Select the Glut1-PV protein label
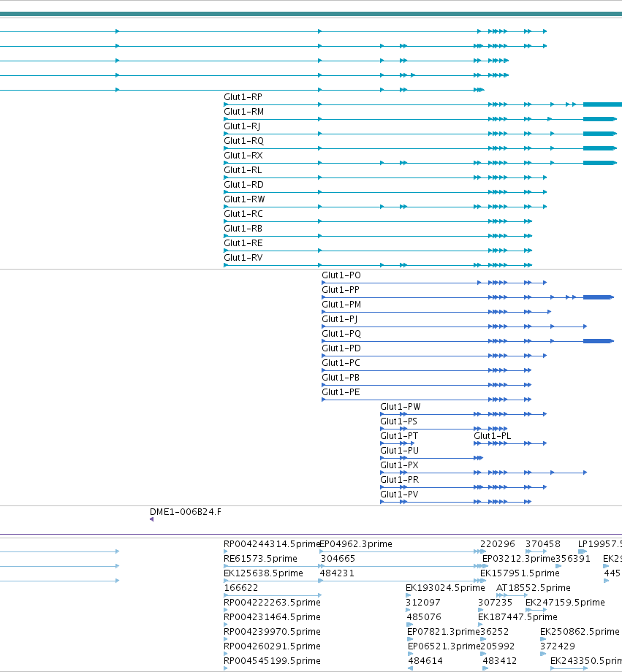Screen dimensions: 622x672 [399, 494]
